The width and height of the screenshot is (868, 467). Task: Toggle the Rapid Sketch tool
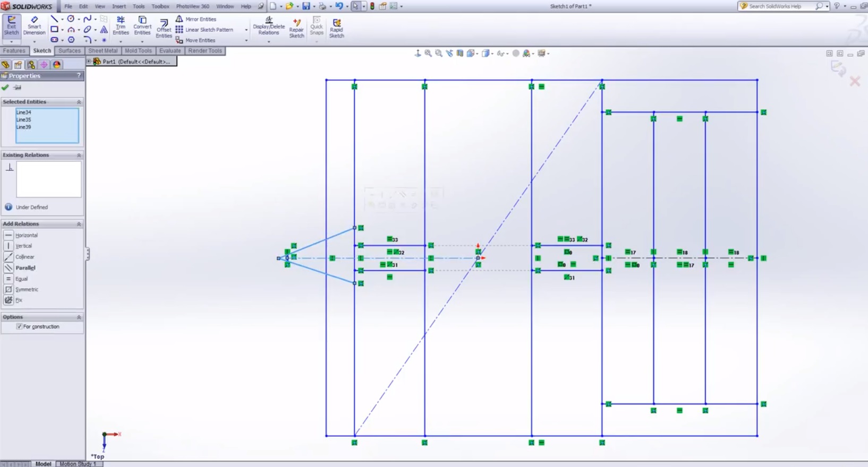[x=336, y=28]
